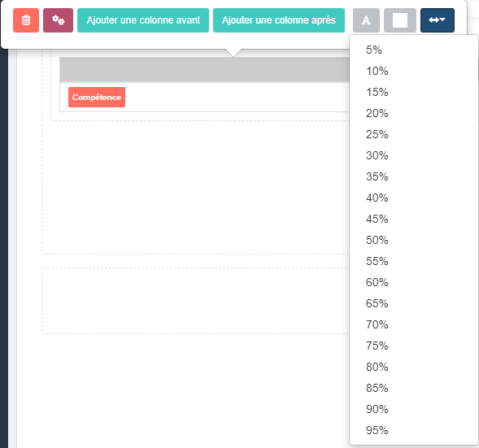Pick the 35% entry

(414, 176)
